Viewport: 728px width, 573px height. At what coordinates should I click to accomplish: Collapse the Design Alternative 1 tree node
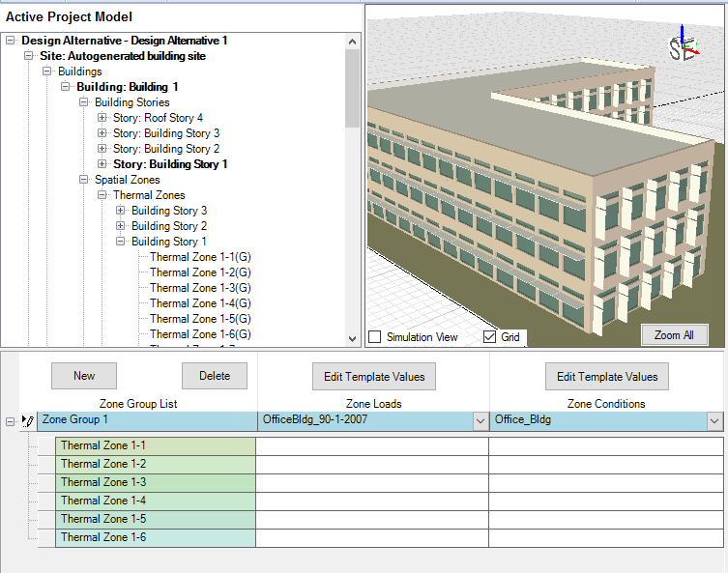[x=11, y=41]
